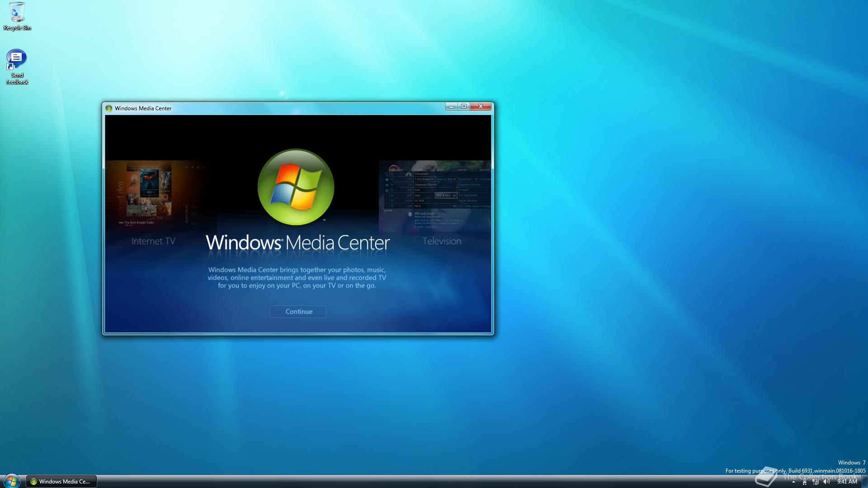Maximize the Windows Media Center window

(x=464, y=106)
